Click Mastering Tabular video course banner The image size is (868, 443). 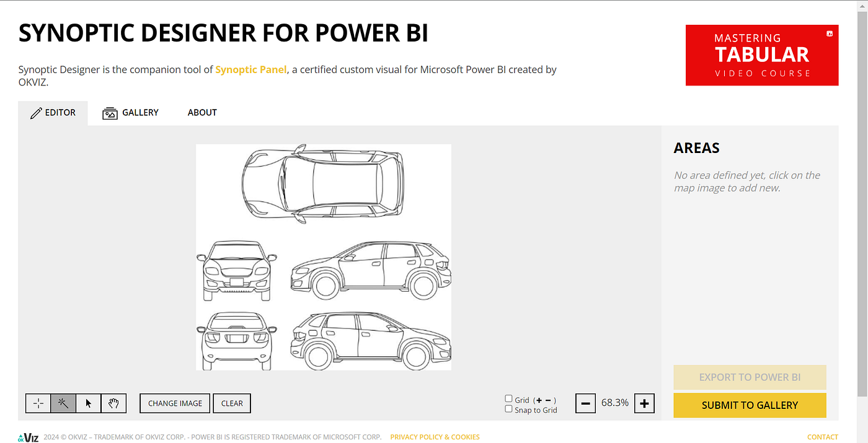762,55
